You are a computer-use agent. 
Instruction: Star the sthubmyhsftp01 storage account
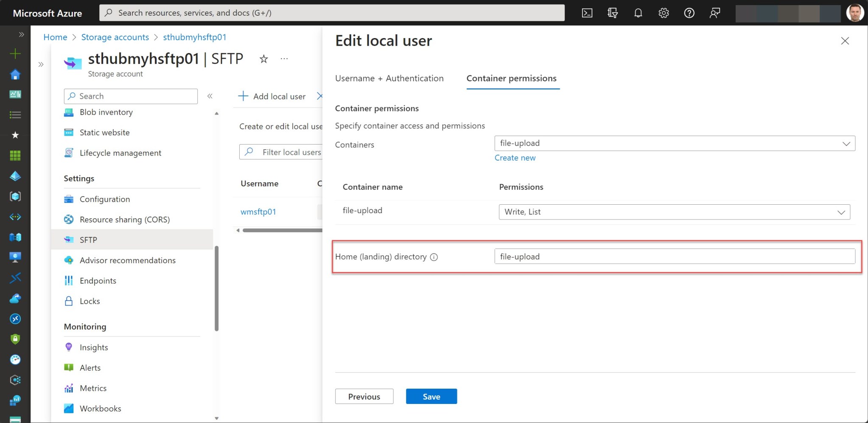[x=263, y=59]
